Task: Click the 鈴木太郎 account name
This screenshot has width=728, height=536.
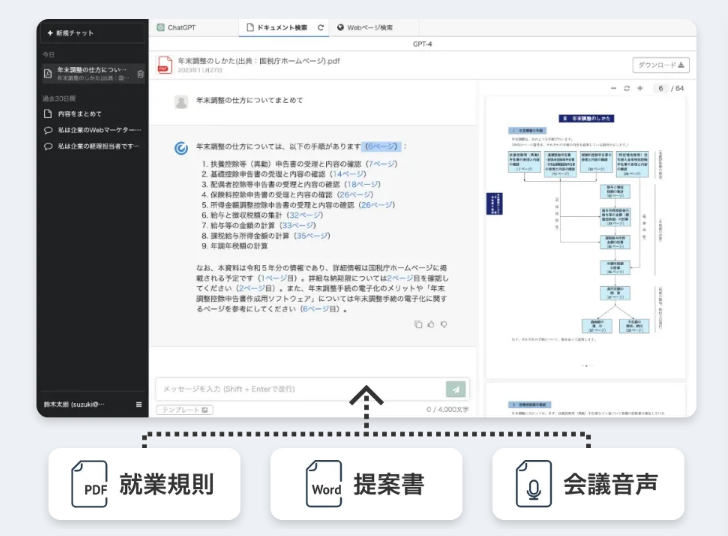Action: click(x=74, y=405)
